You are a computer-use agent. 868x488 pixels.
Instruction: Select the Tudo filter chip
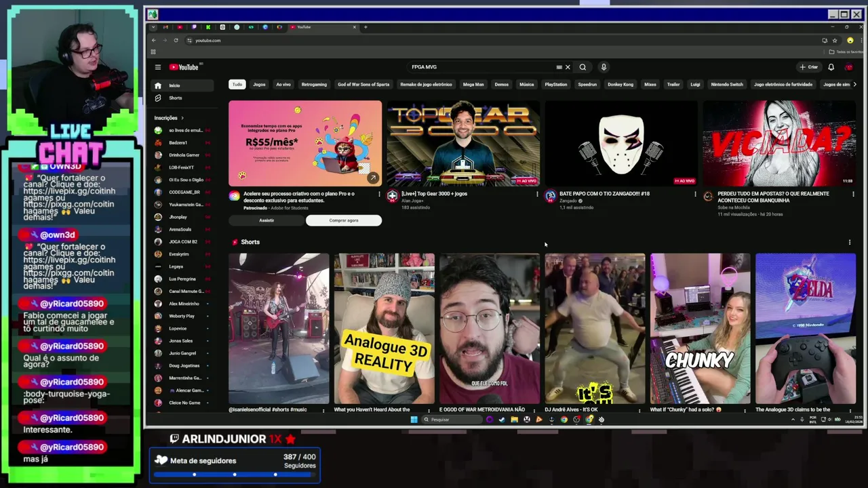(237, 85)
